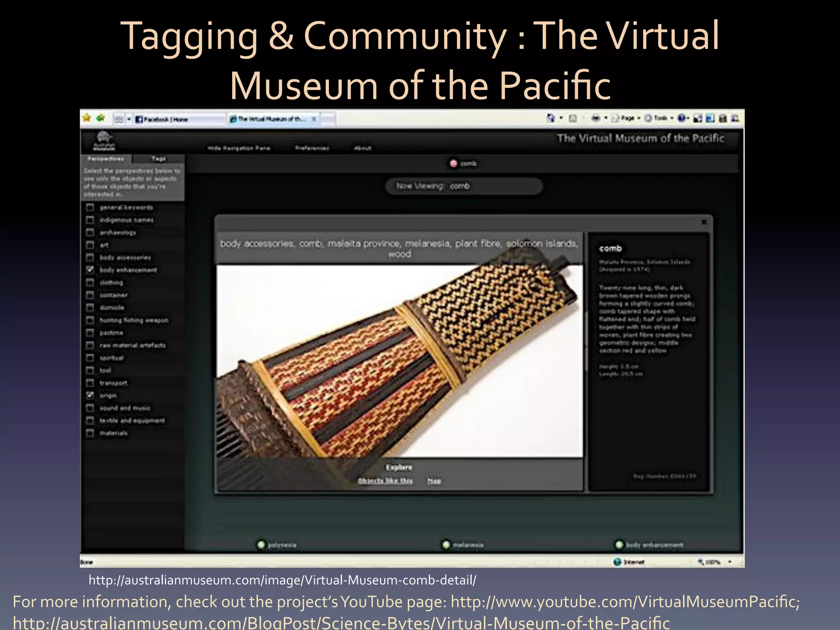Viewport: 840px width, 630px height.
Task: Open the Map link under Explore
Action: (x=434, y=481)
